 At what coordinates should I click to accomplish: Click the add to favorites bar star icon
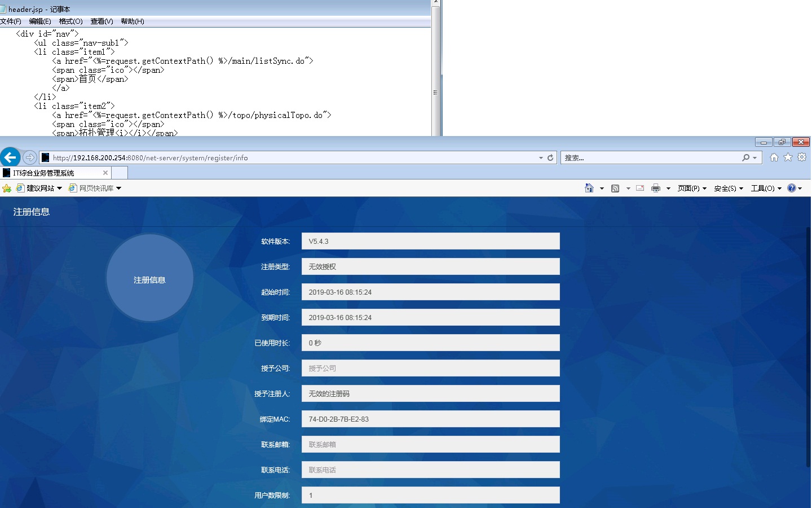pyautogui.click(x=7, y=189)
